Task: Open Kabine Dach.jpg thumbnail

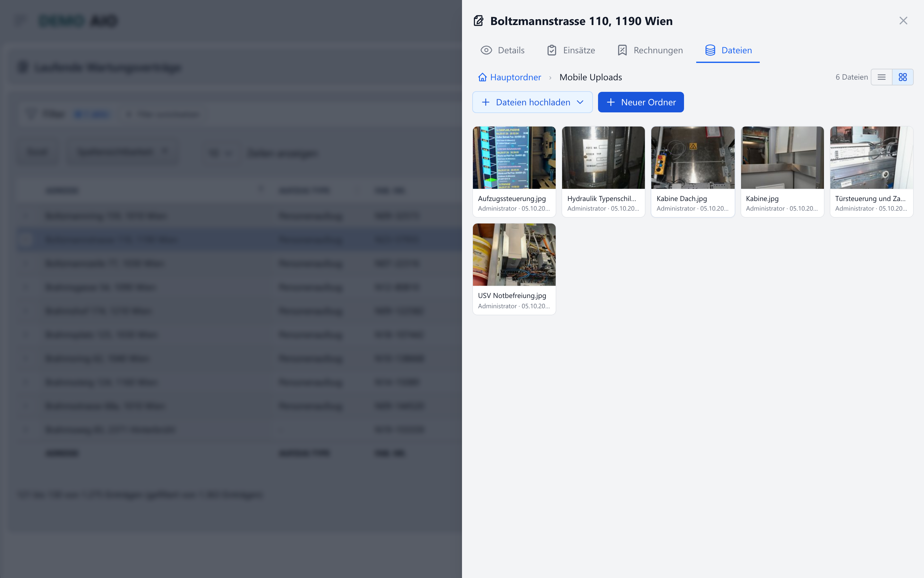Action: 693,157
